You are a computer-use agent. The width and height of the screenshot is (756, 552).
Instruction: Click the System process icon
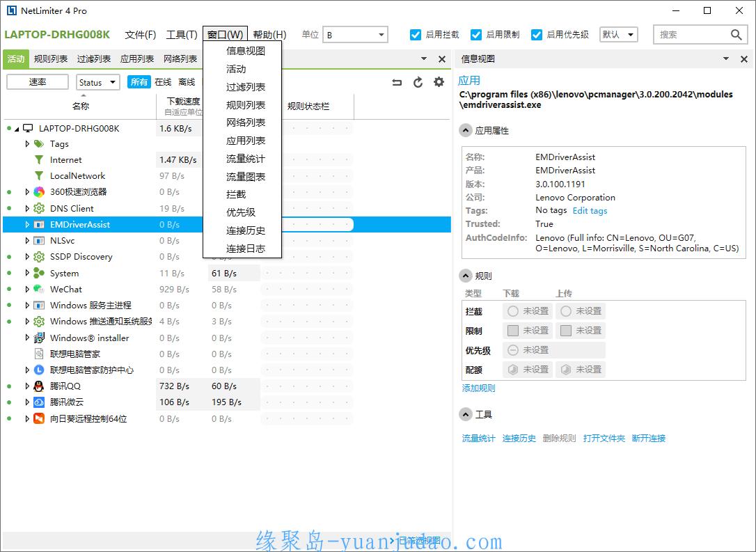coord(39,273)
